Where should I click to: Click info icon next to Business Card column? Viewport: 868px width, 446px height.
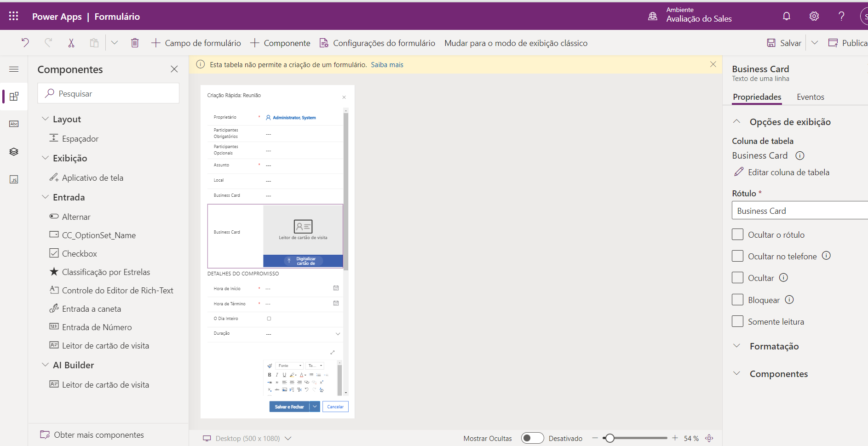click(800, 155)
